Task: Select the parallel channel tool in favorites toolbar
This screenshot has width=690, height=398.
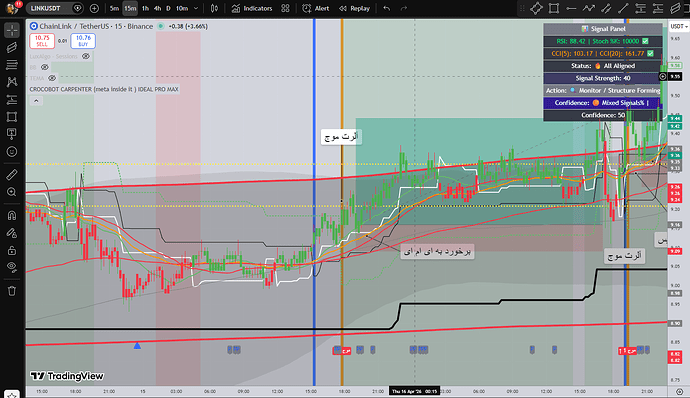Action: pos(606,8)
